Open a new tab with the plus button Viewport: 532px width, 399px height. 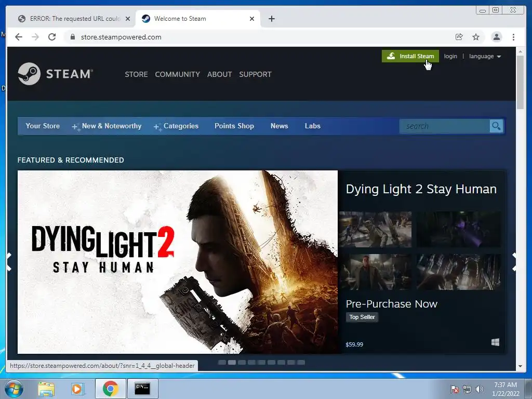271,19
